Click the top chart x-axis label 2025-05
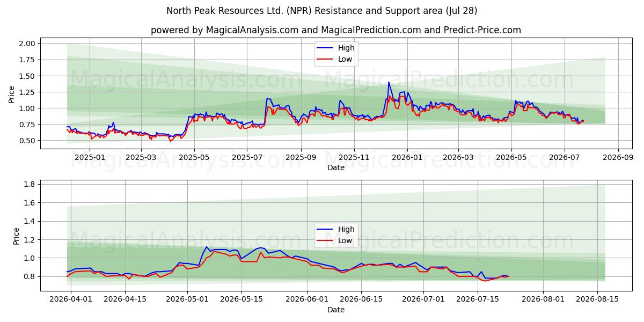Image resolution: width=644 pixels, height=322 pixels. (194, 157)
